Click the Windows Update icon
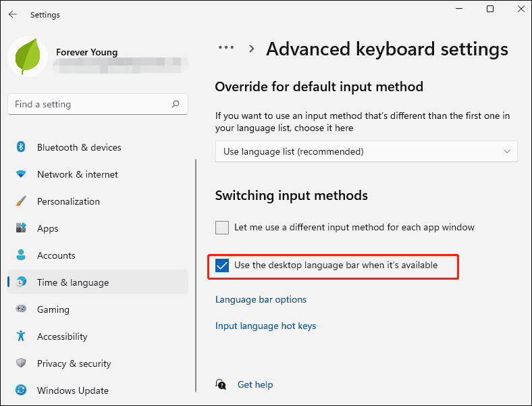 click(21, 390)
